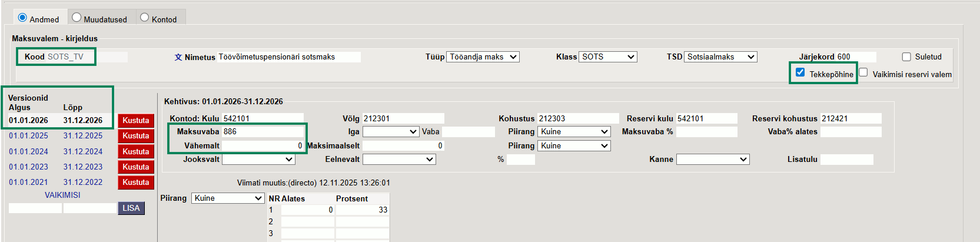Open the Klass SOTS dropdown
This screenshot has width=980, height=242.
(608, 57)
